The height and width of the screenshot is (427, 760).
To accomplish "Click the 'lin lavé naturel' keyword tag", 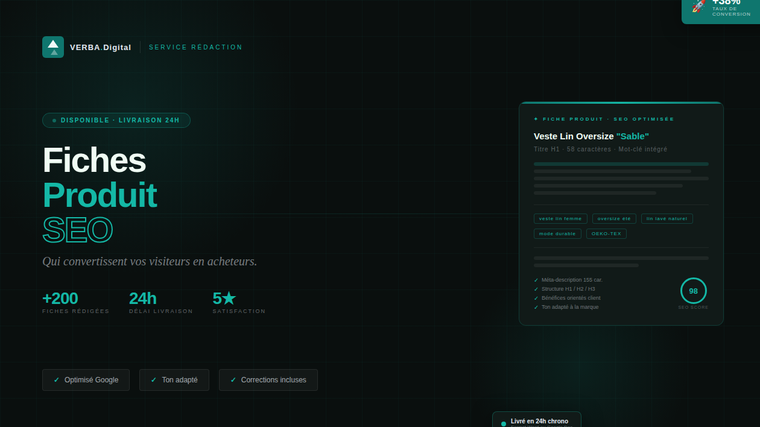I will pyautogui.click(x=666, y=219).
